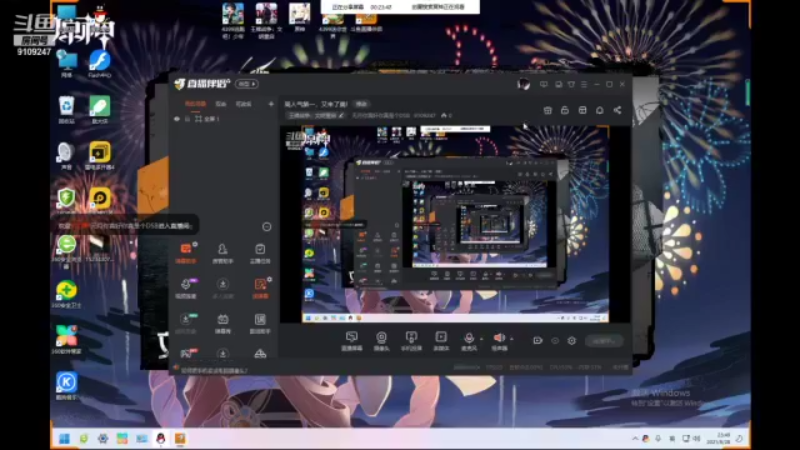
Task: Open the blue K desktop shortcut
Action: click(66, 385)
